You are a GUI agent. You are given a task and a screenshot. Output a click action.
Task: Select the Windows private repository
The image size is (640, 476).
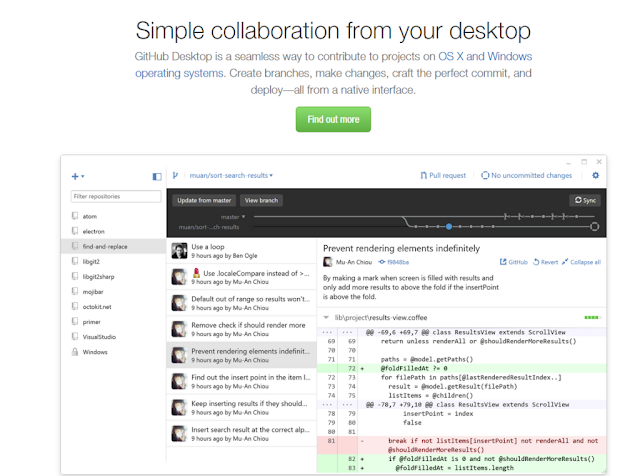(x=113, y=352)
